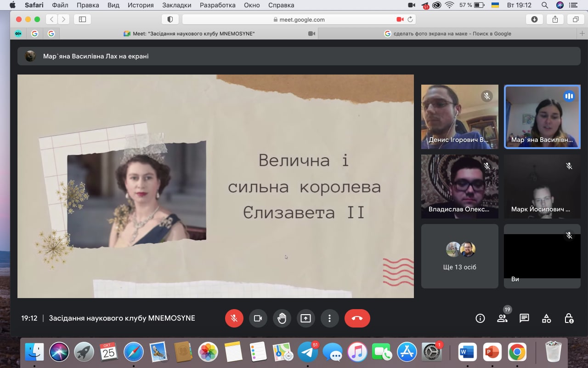Turn off the camera in Meet
Image resolution: width=588 pixels, height=368 pixels.
click(x=258, y=318)
